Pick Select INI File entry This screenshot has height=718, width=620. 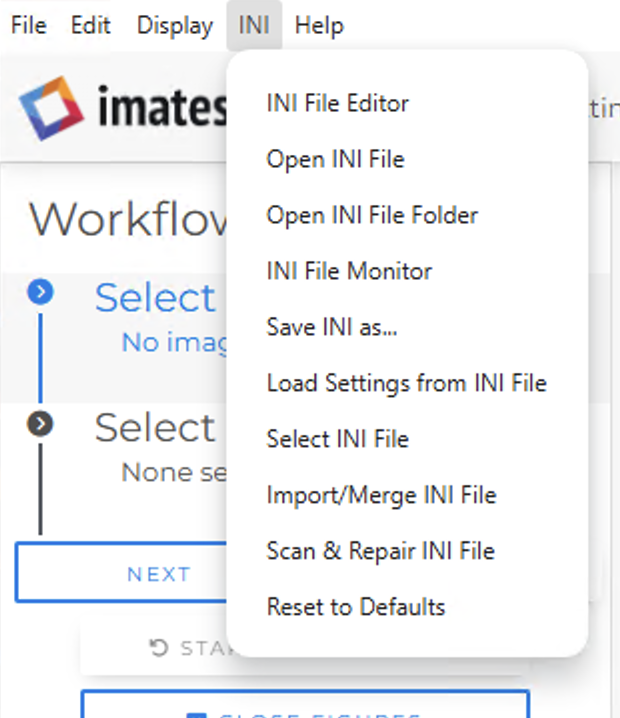point(337,439)
